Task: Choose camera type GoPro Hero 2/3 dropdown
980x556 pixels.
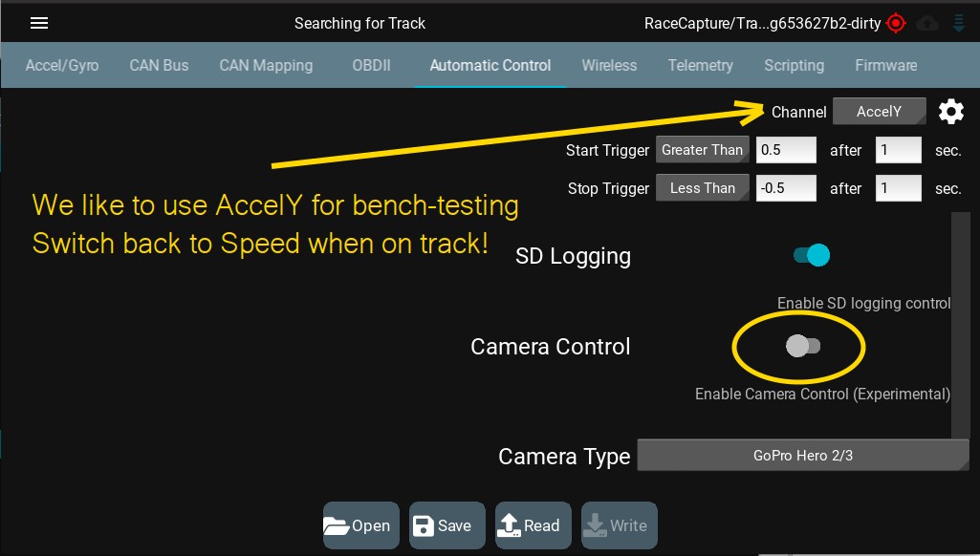Action: pyautogui.click(x=803, y=456)
